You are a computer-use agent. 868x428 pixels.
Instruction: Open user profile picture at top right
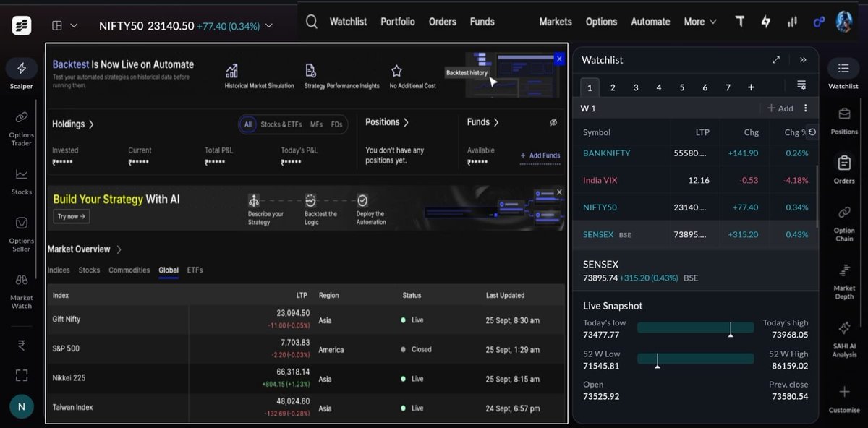(x=844, y=21)
